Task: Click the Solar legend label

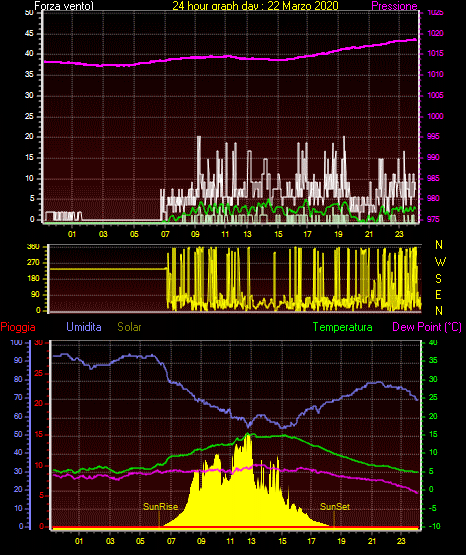Action: point(129,327)
